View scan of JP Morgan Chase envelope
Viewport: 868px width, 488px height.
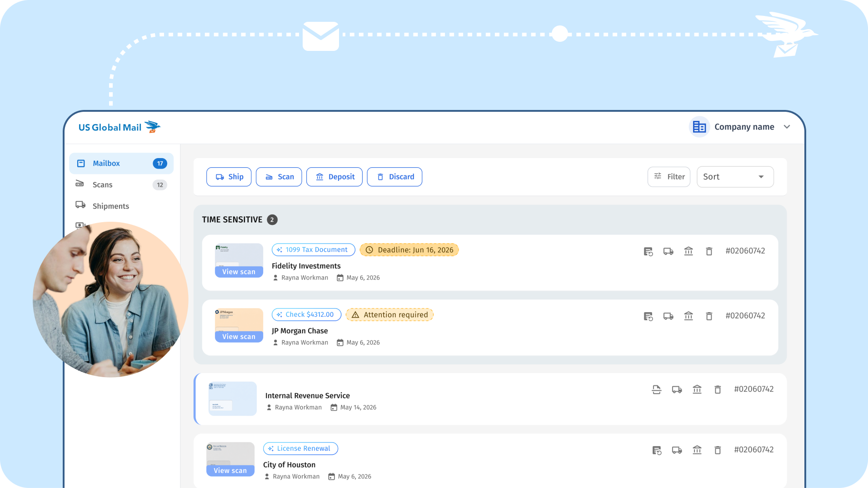(239, 336)
